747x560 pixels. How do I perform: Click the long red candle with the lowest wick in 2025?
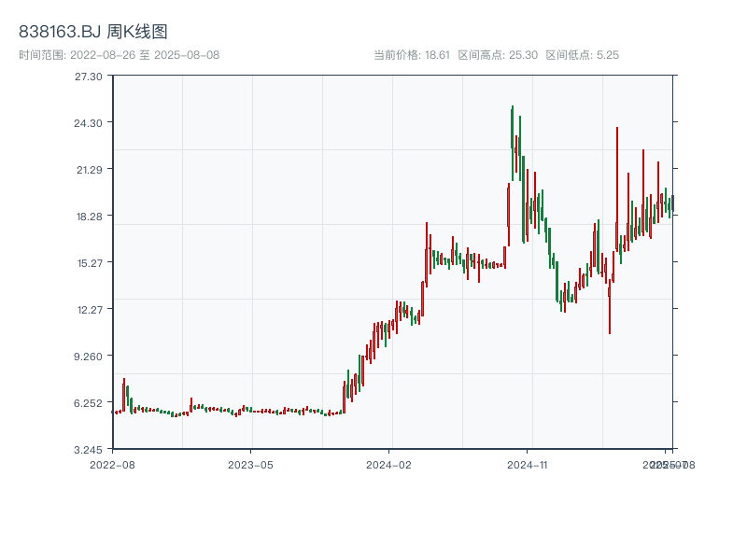(x=610, y=305)
